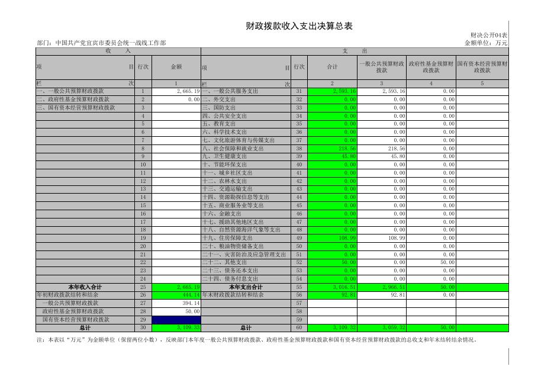
Task: Click the 收入 section header
Action: pyautogui.click(x=118, y=52)
